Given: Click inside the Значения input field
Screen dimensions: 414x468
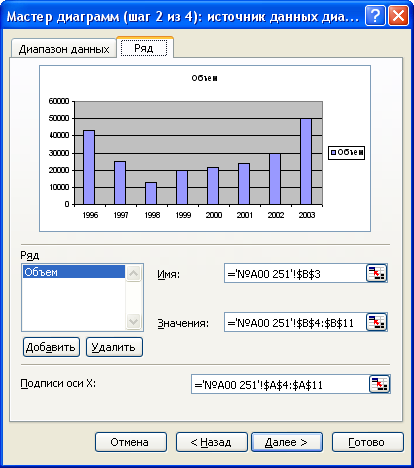Looking at the screenshot, I should pos(295,322).
